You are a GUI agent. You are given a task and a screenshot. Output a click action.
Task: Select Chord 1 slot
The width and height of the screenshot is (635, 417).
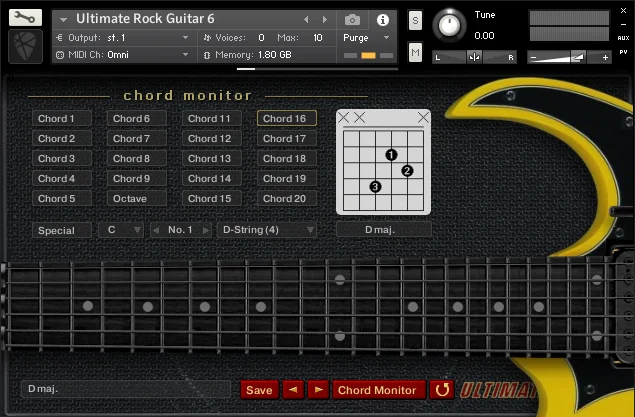click(62, 119)
